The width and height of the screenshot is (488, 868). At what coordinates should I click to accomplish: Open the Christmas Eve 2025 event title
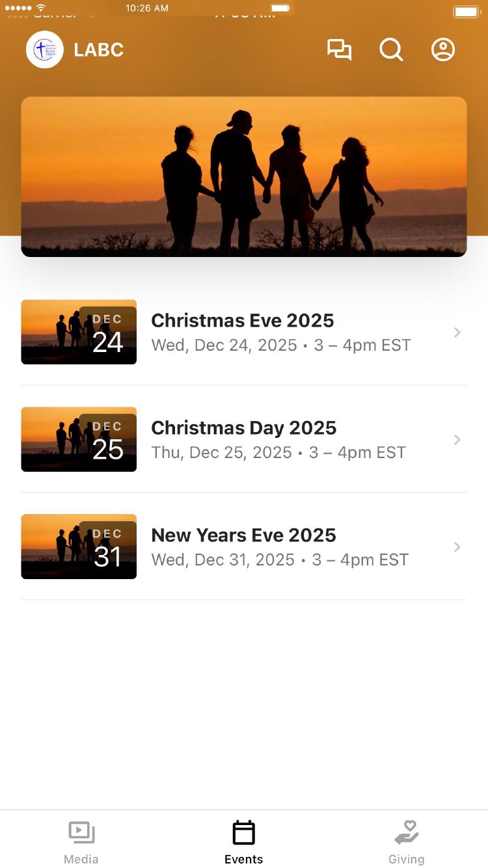(x=242, y=321)
